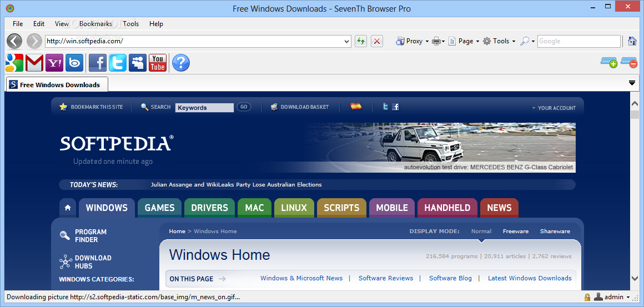Click the Google search input field
Viewport: 644px width, 307px height.
pos(578,41)
